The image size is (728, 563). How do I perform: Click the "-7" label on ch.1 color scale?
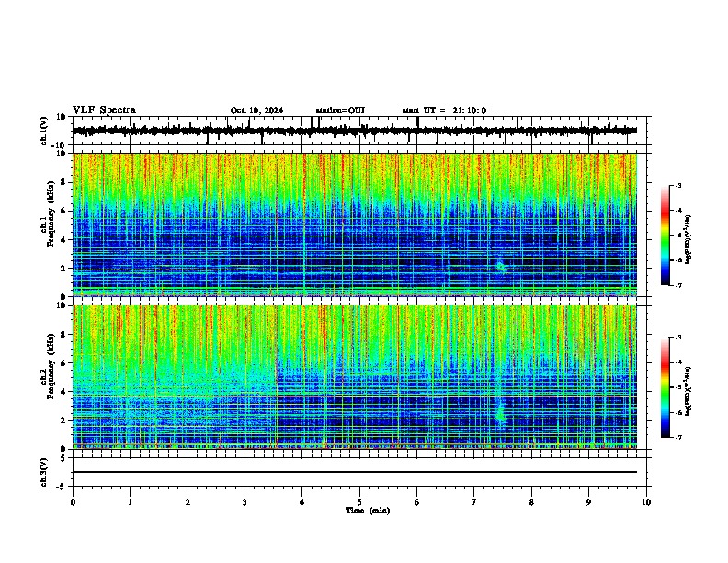[678, 285]
